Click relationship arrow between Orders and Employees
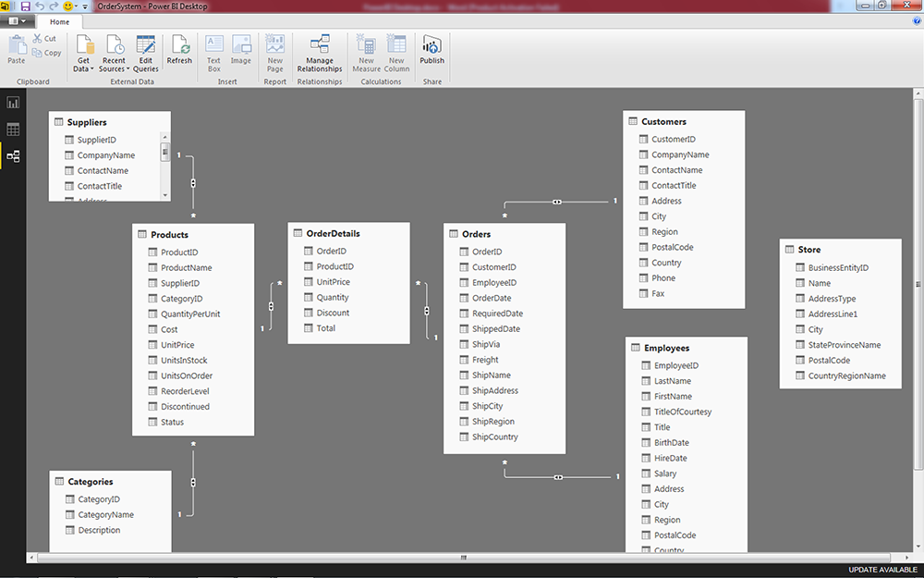 [558, 477]
